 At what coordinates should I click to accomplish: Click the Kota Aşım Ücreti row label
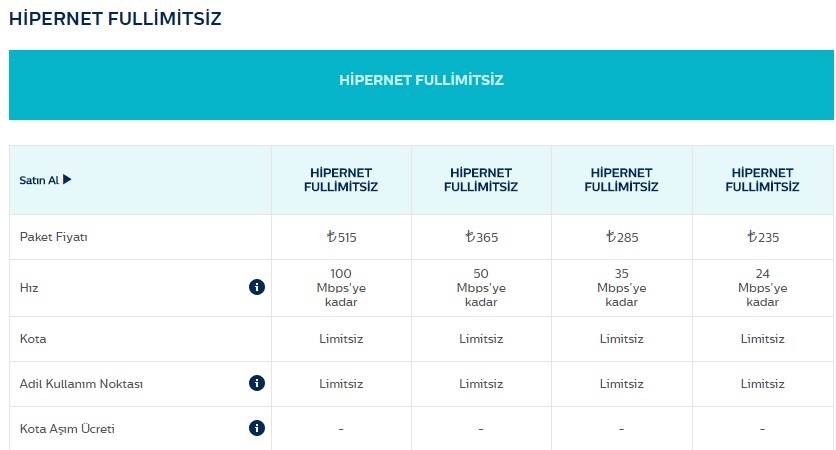(x=67, y=430)
